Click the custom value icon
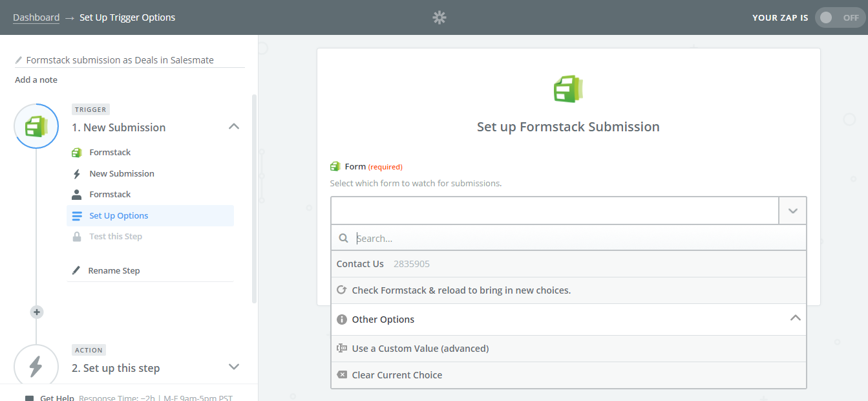 click(342, 348)
